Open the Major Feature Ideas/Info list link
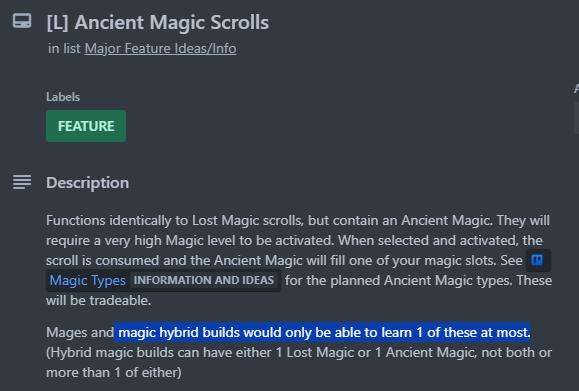The image size is (579, 391). 160,48
